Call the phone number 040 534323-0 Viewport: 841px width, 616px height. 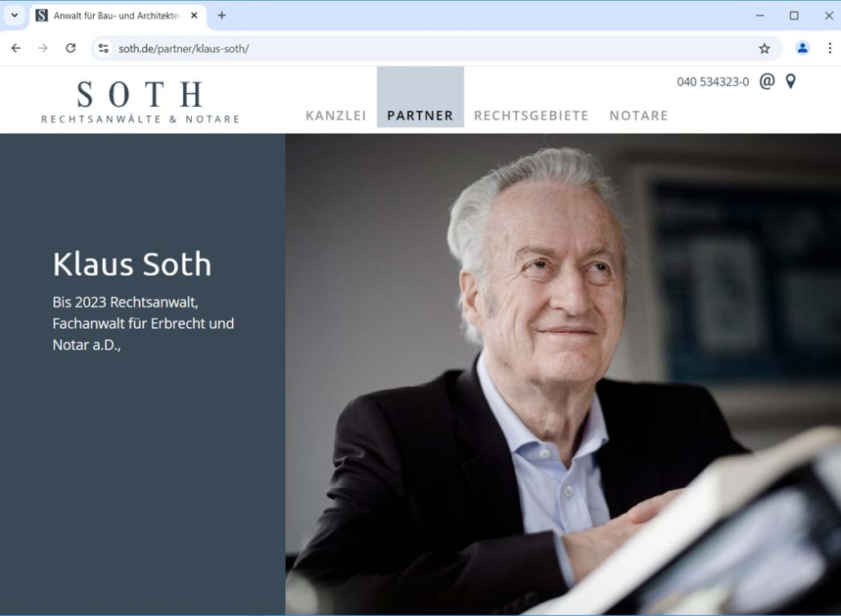click(x=713, y=82)
